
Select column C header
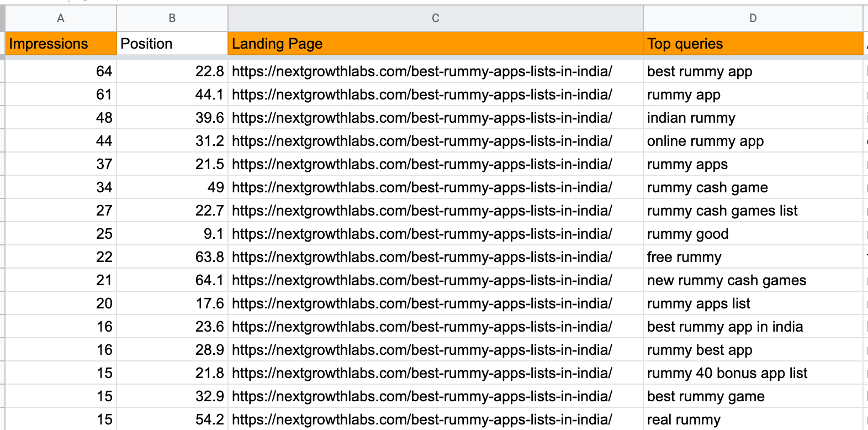pyautogui.click(x=436, y=18)
